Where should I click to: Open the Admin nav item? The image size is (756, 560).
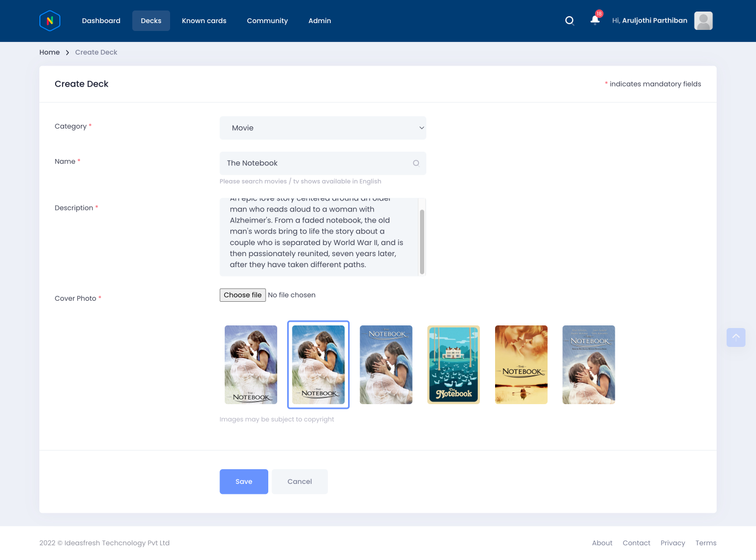(x=320, y=21)
